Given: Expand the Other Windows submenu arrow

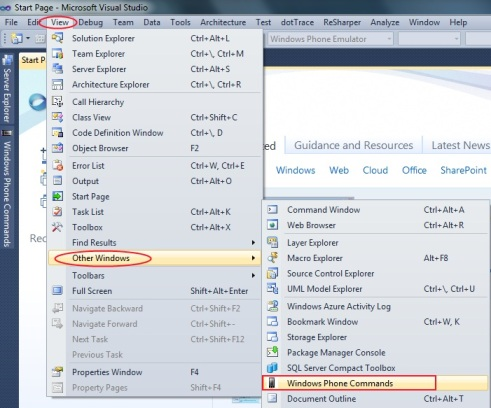Looking at the screenshot, I should pos(253,258).
